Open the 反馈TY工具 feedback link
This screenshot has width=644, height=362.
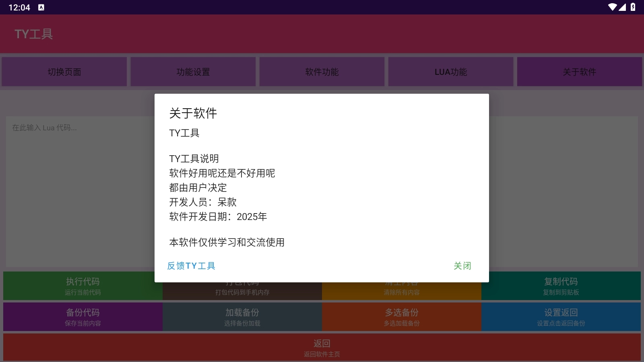(x=191, y=266)
